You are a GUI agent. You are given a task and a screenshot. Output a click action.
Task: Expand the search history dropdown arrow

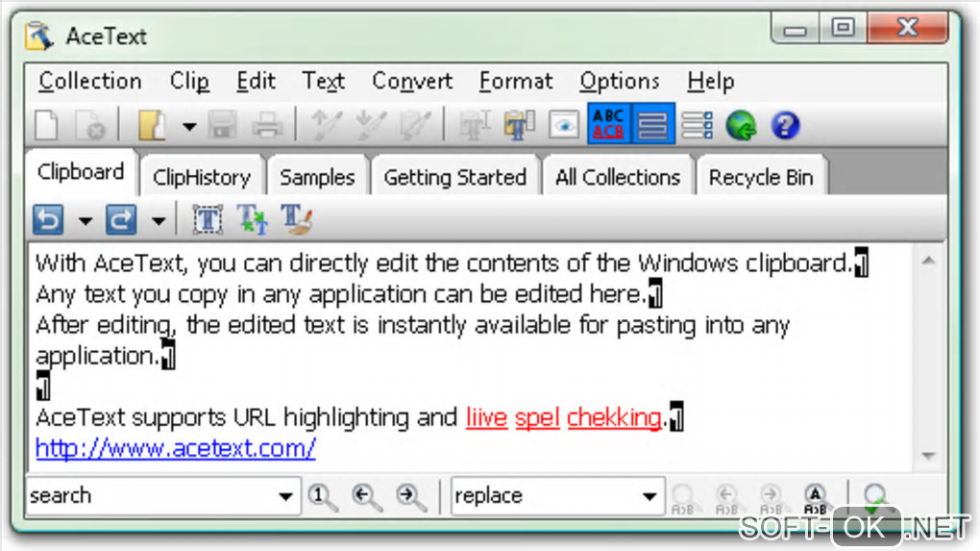[285, 496]
